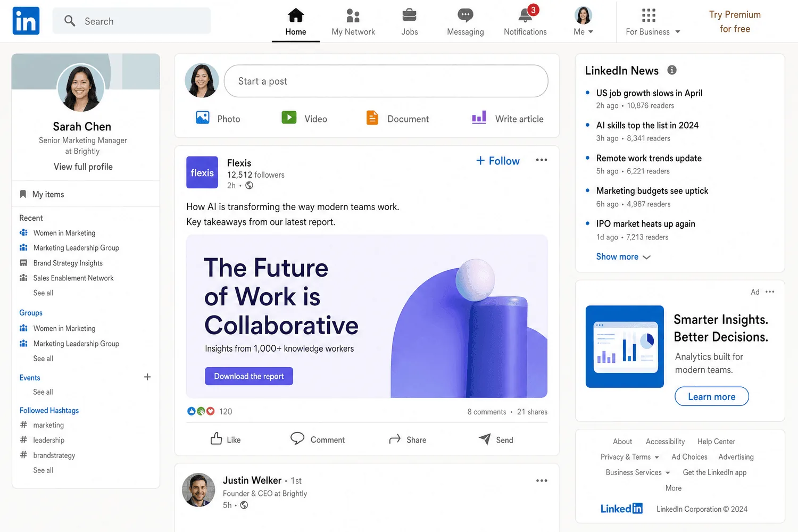
Task: Expand the Privacy & Terms footer dropdown
Action: [630, 457]
